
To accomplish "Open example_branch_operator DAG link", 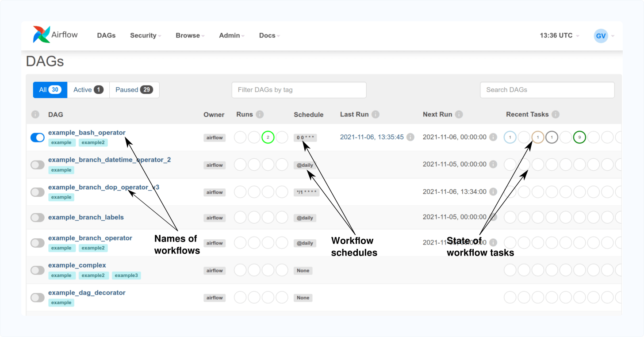I will (x=90, y=238).
